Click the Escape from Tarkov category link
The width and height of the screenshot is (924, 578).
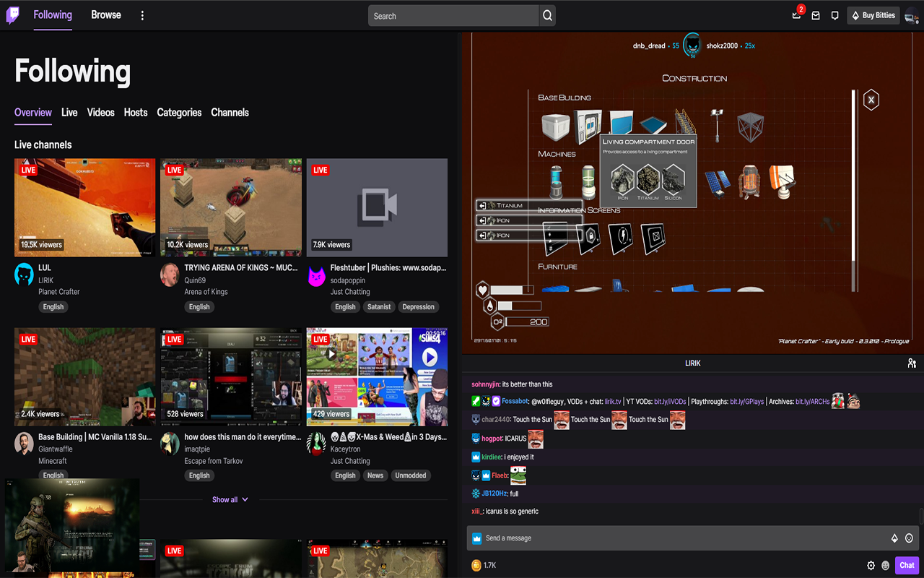click(x=214, y=461)
